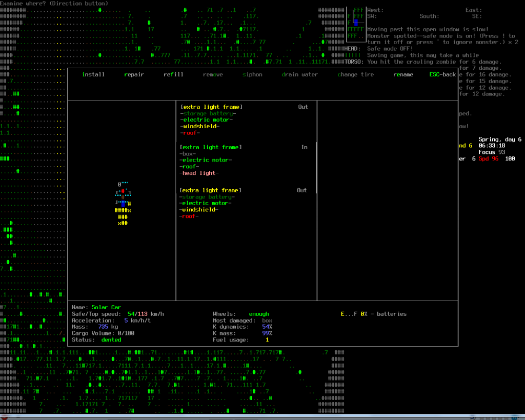Image resolution: width=525 pixels, height=420 pixels.
Task: Click the Solar Car vehicle name
Action: (106, 307)
